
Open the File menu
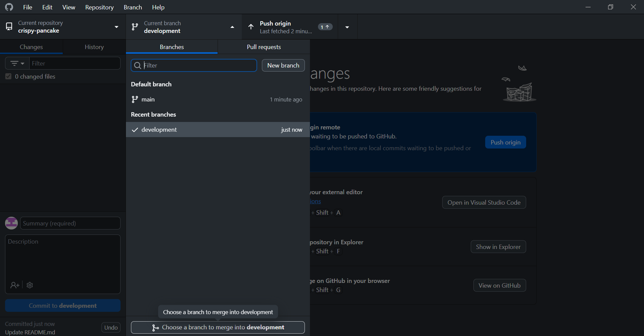tap(28, 7)
